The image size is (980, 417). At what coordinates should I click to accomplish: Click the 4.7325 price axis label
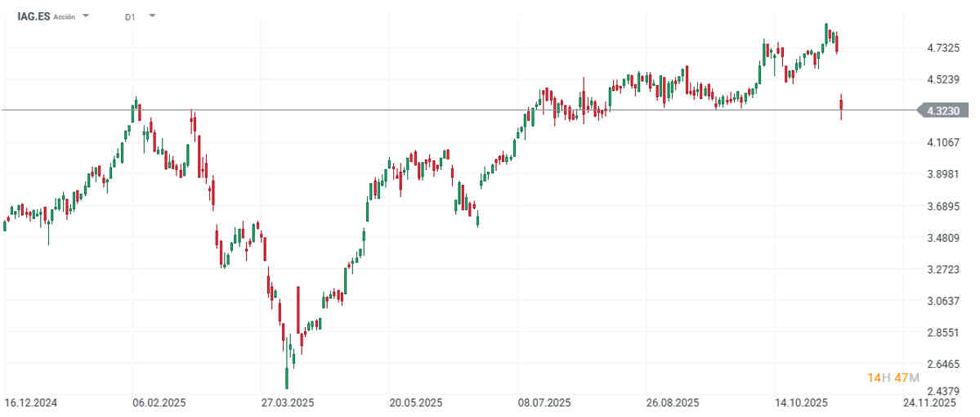point(943,48)
